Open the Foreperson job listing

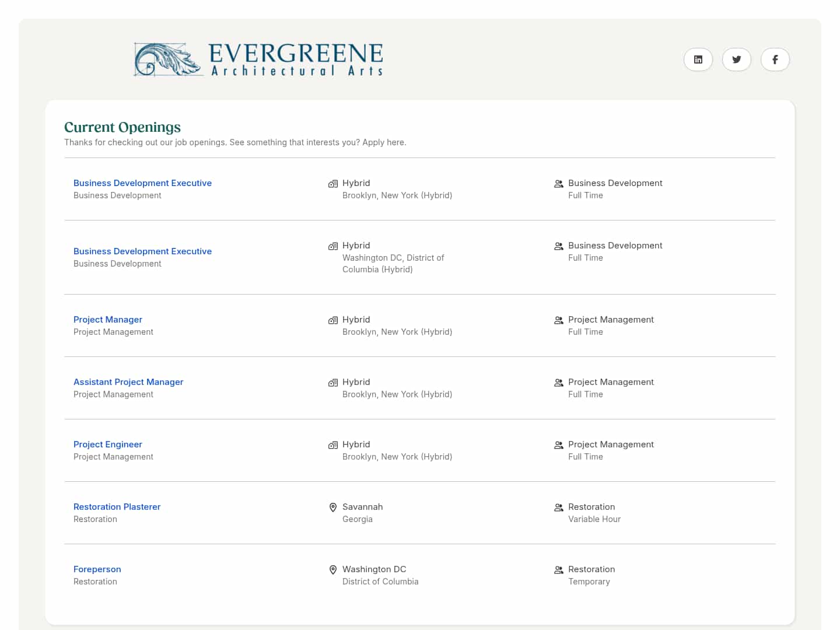coord(97,569)
